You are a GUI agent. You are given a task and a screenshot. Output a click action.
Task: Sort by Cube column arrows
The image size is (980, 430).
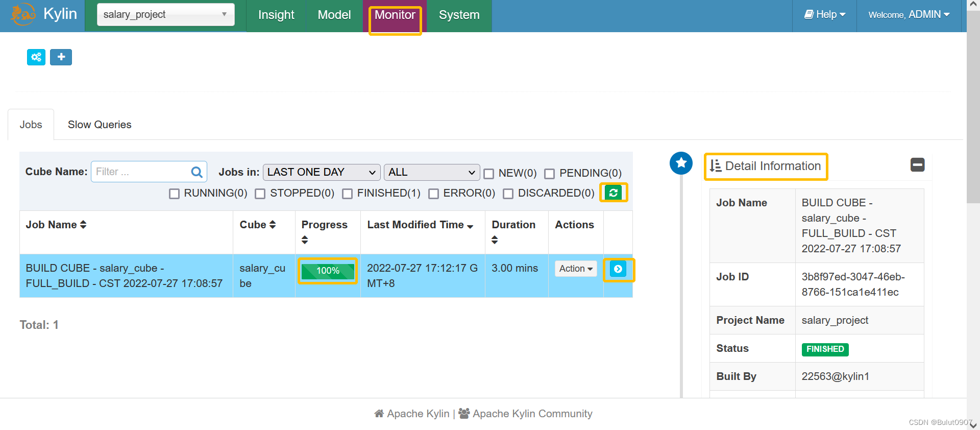pos(273,225)
